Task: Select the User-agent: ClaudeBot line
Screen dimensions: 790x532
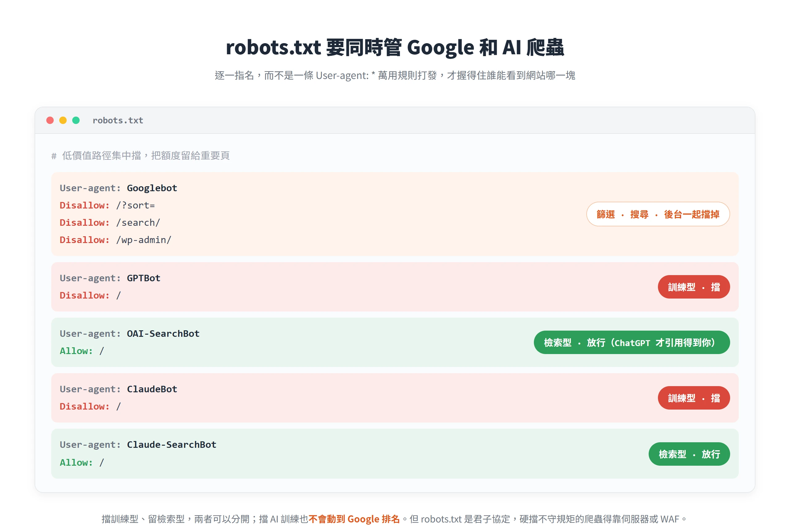Action: click(x=118, y=389)
